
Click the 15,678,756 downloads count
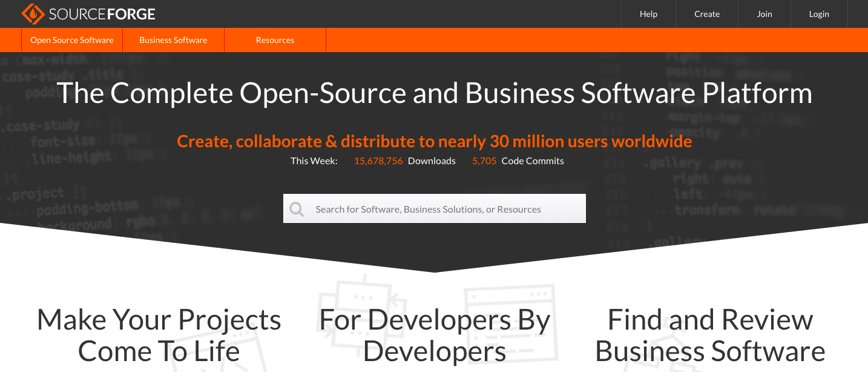pos(378,161)
